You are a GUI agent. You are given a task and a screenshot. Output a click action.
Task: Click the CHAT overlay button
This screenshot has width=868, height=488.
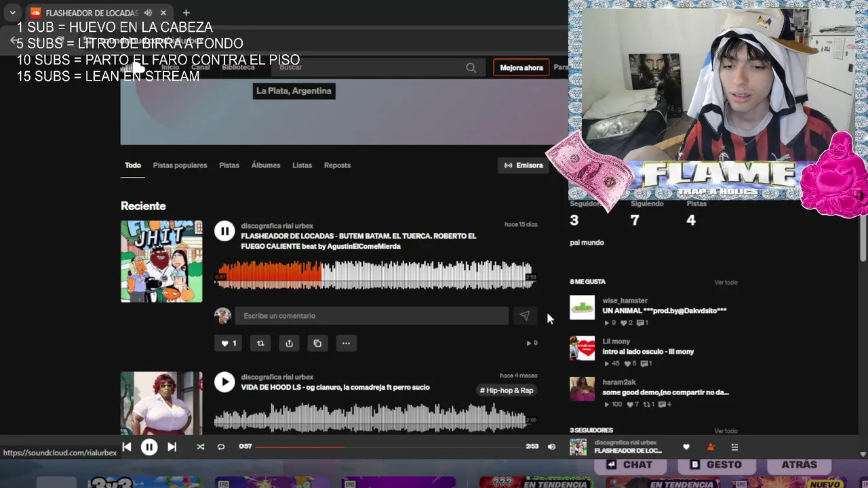pyautogui.click(x=629, y=465)
